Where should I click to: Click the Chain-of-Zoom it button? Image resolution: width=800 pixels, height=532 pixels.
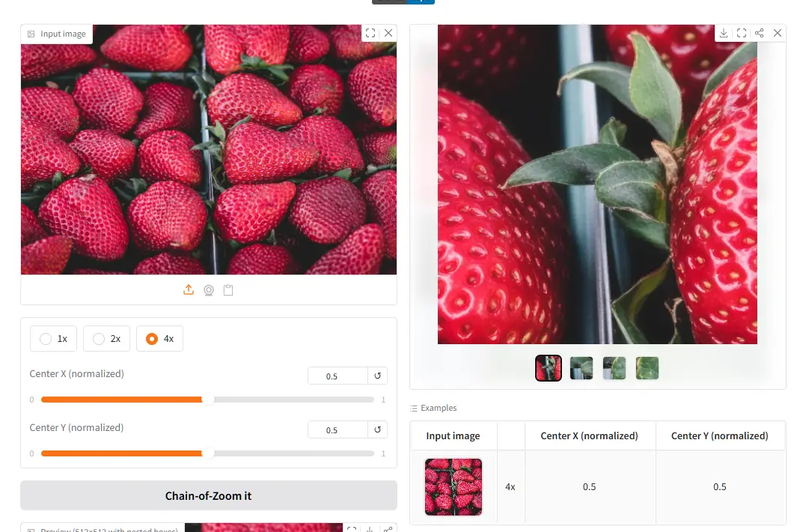click(x=209, y=495)
